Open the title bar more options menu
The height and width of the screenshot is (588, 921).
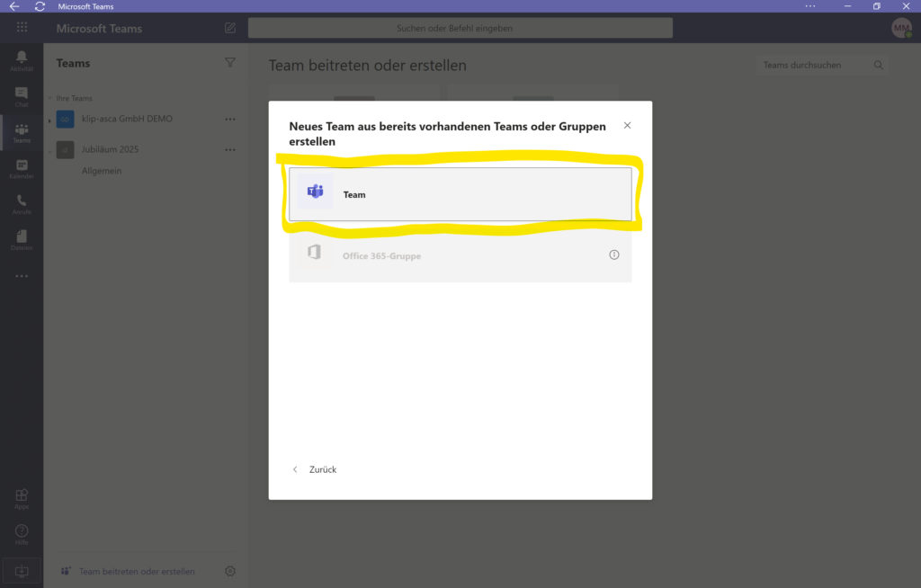810,6
